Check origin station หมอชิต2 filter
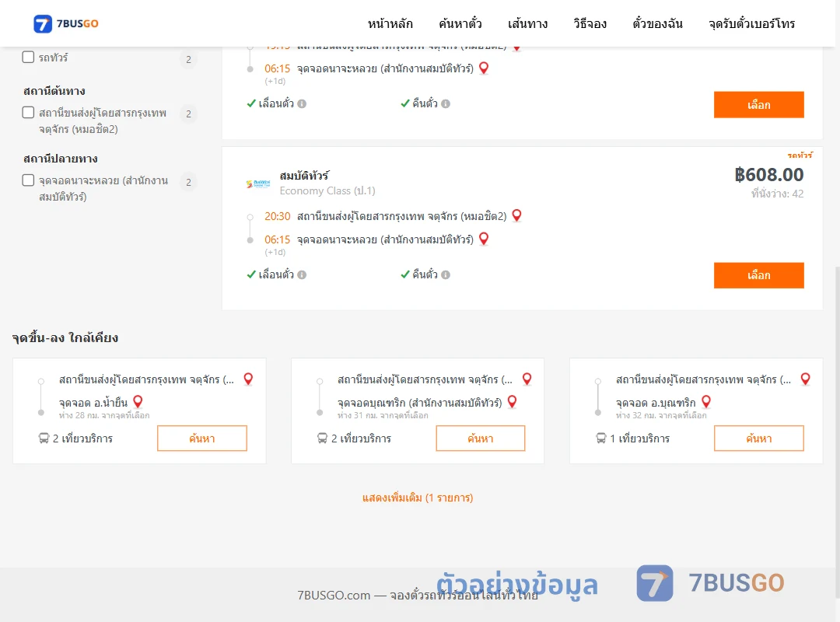The height and width of the screenshot is (622, 840). coord(29,112)
